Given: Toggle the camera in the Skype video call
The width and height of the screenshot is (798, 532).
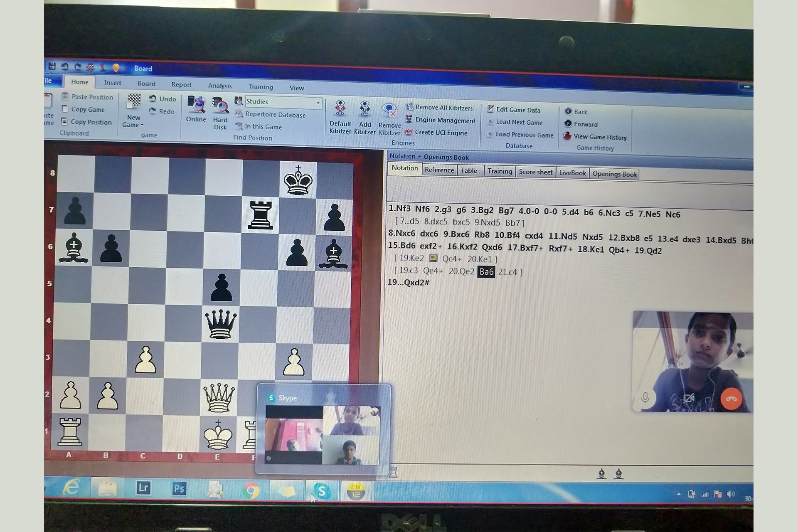Looking at the screenshot, I should coord(689,399).
